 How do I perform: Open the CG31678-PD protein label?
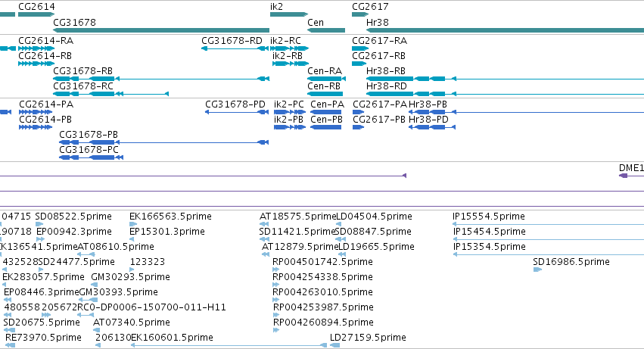click(235, 104)
